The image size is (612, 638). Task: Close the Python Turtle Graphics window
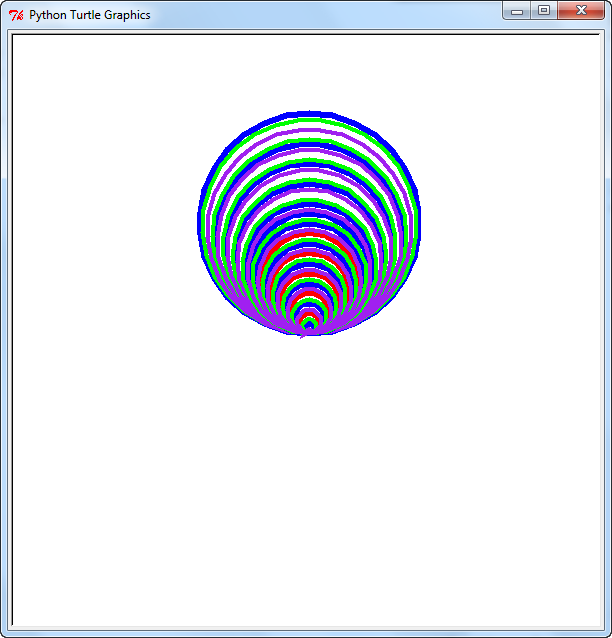(x=581, y=11)
